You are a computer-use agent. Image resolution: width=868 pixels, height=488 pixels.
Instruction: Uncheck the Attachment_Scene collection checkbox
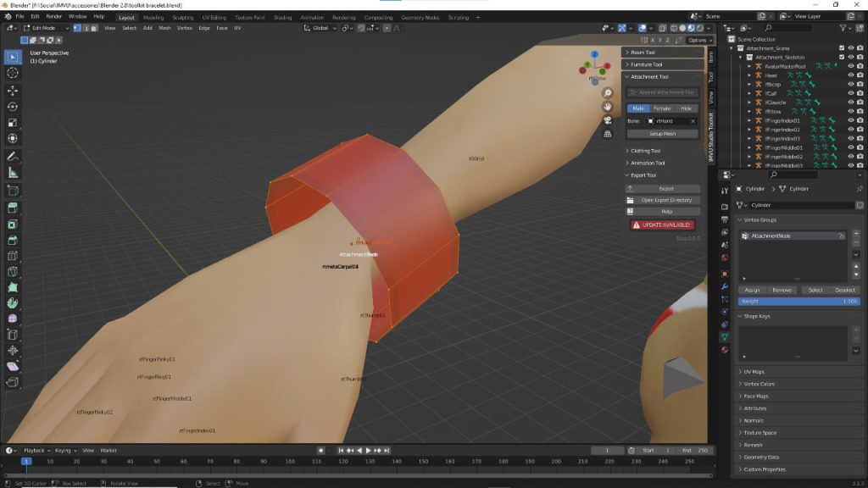[843, 47]
